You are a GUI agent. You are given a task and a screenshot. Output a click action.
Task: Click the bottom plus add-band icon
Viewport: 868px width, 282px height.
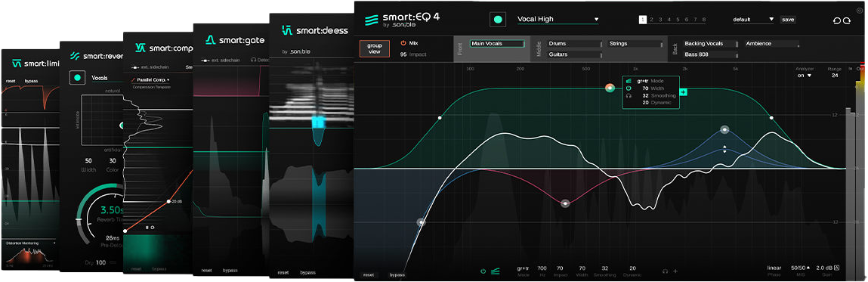point(675,271)
